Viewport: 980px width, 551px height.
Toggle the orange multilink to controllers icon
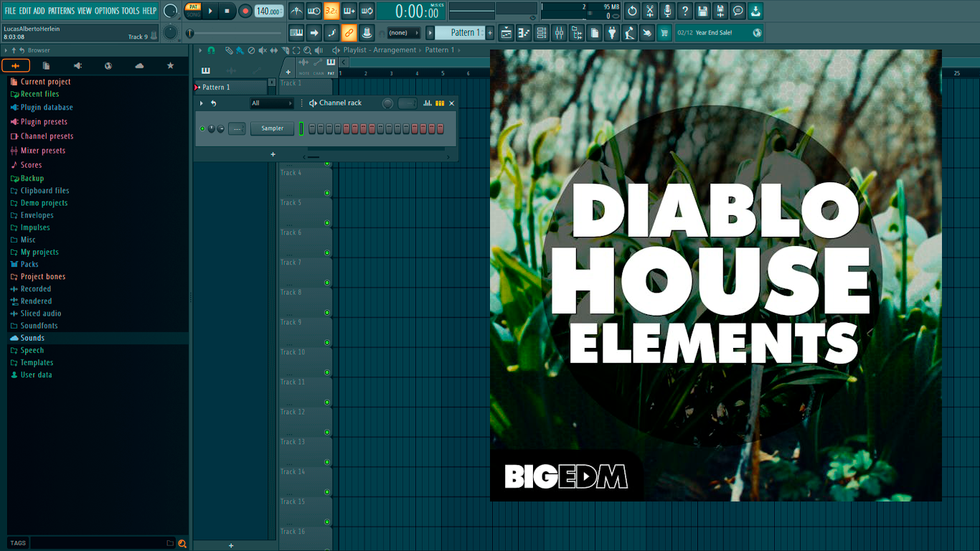(x=349, y=32)
